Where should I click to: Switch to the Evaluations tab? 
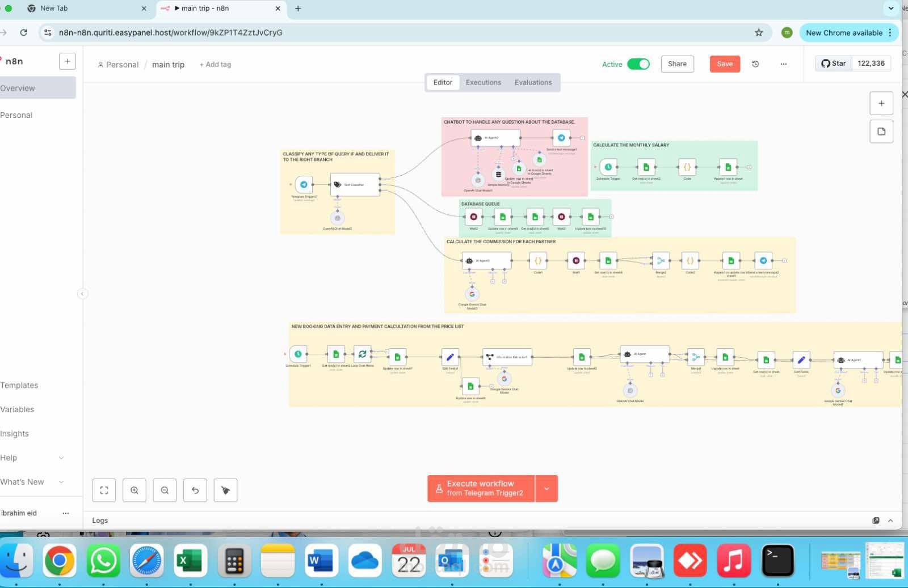pyautogui.click(x=533, y=82)
